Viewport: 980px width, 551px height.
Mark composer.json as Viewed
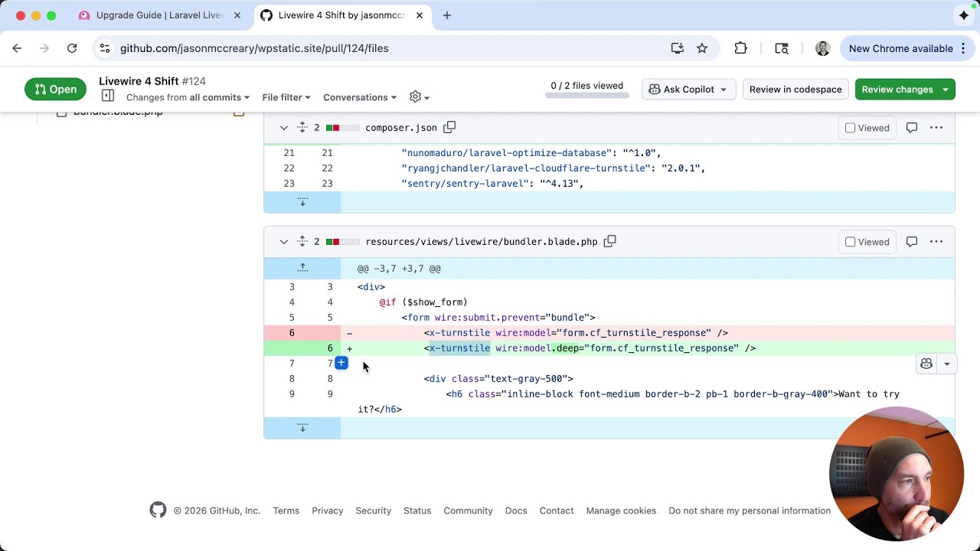[867, 128]
